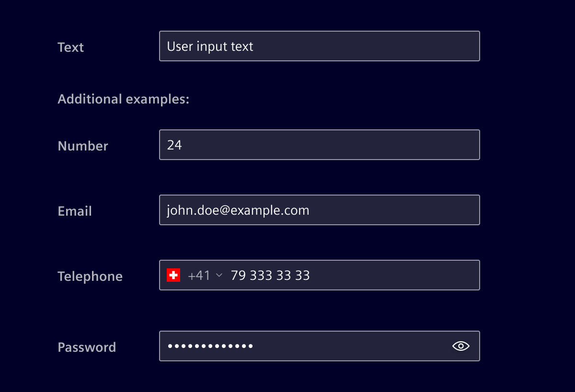Click the Additional examples heading

[123, 99]
